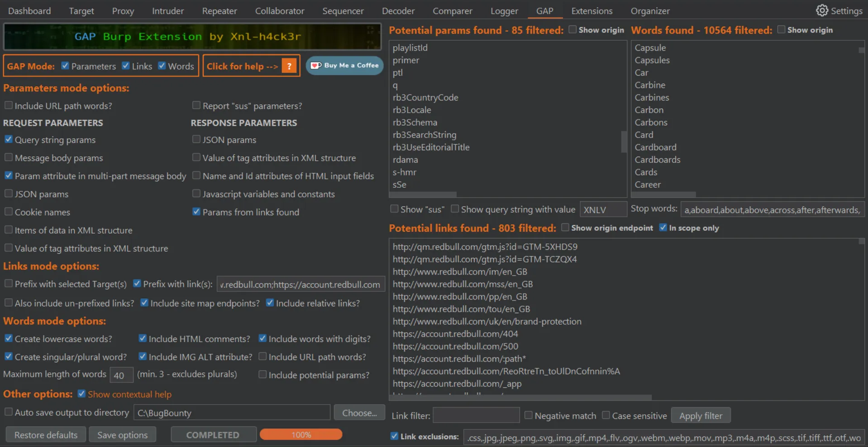Select link http://www.redbull.com/uk/en/brand-protection
This screenshot has height=447, width=868.
(x=487, y=321)
